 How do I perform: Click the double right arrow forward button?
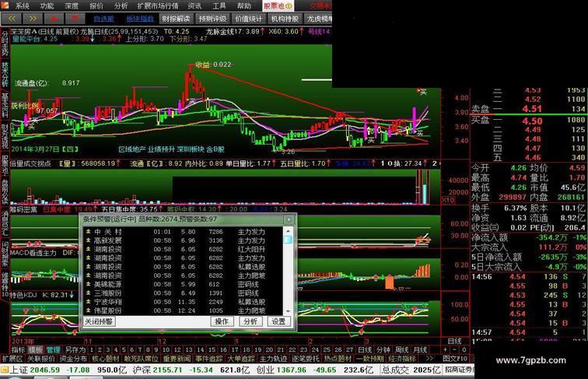(x=33, y=19)
